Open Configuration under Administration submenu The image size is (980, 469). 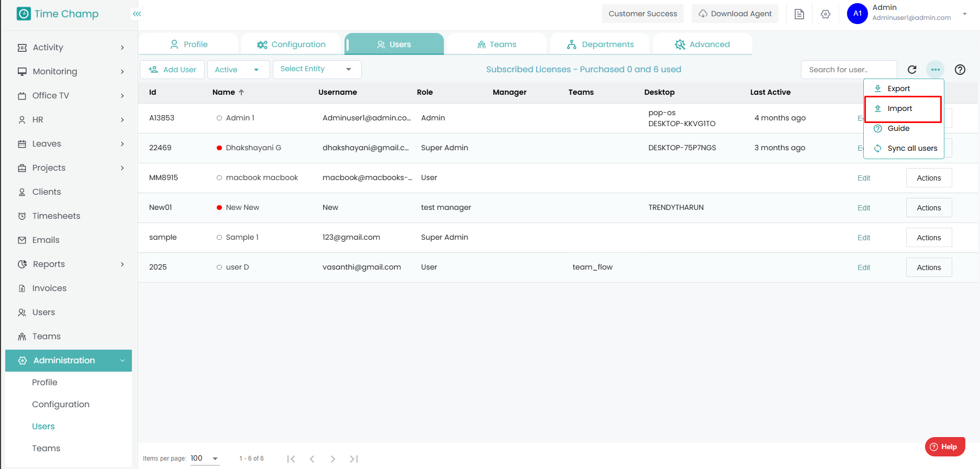(61, 405)
